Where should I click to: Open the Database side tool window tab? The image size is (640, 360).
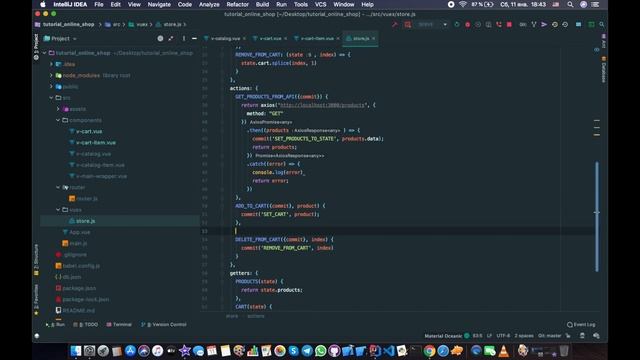point(604,70)
